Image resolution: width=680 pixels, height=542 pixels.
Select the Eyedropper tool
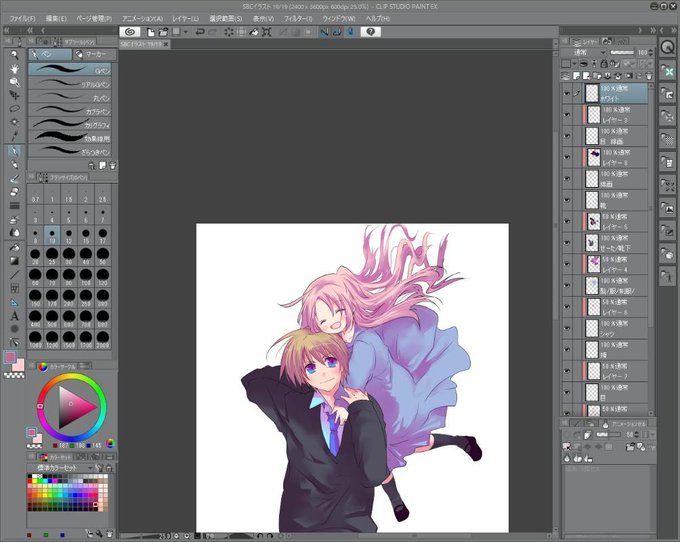point(14,136)
